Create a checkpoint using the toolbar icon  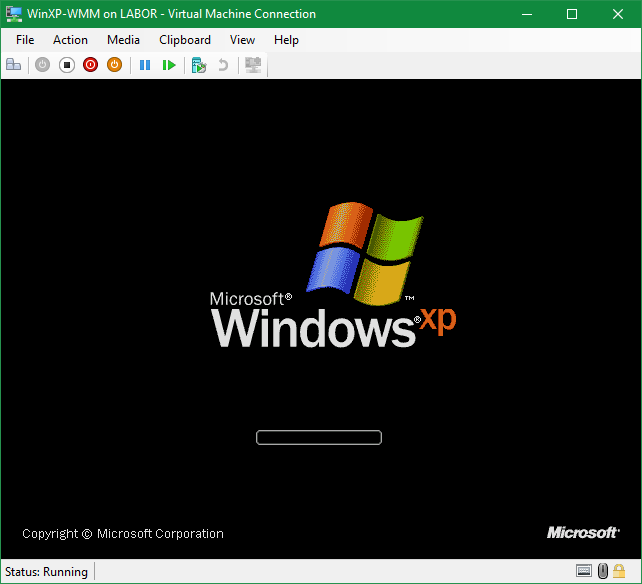(x=199, y=65)
